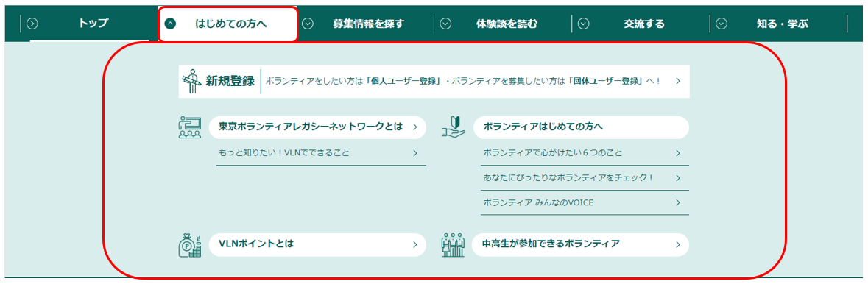
Task: Click arrow in 中高生が参加できるボランティア button
Action: coord(677,245)
